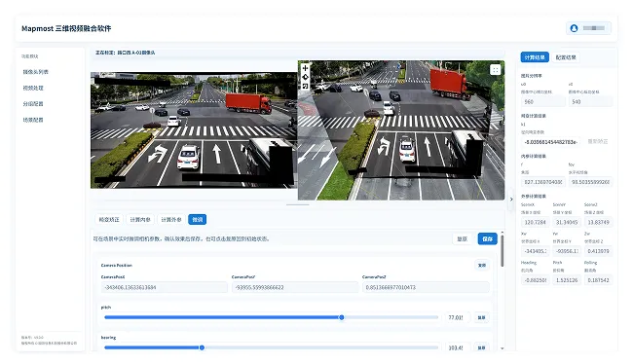Click the compass reset icon on 3D scene

coord(305,77)
